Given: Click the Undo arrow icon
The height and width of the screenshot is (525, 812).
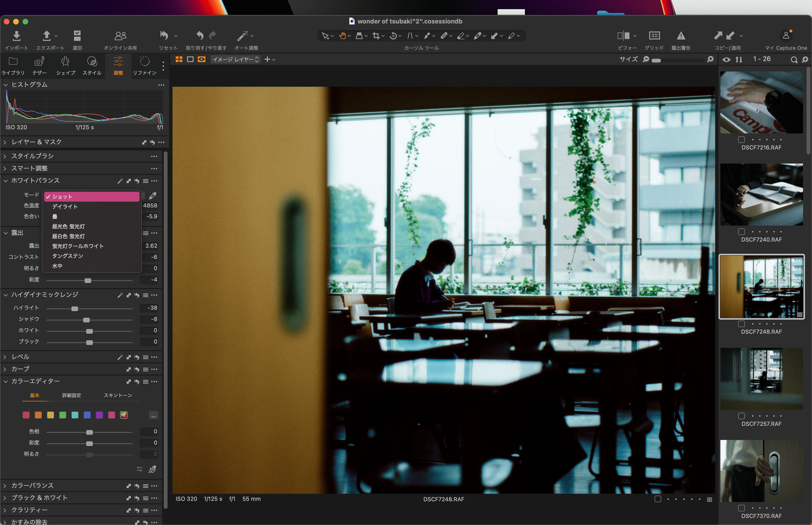Looking at the screenshot, I should 200,35.
